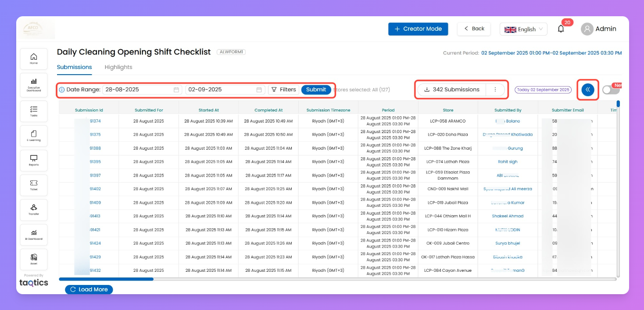Open submission ending 91374
The width and height of the screenshot is (644, 310).
(x=95, y=121)
